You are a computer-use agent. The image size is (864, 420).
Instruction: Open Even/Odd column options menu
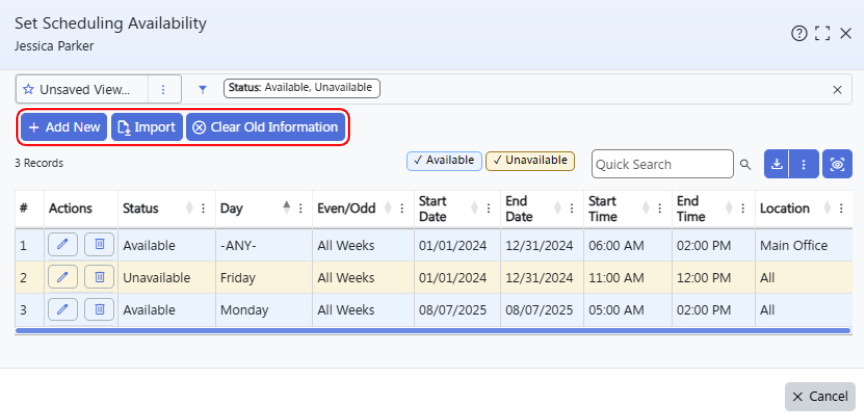tap(402, 208)
